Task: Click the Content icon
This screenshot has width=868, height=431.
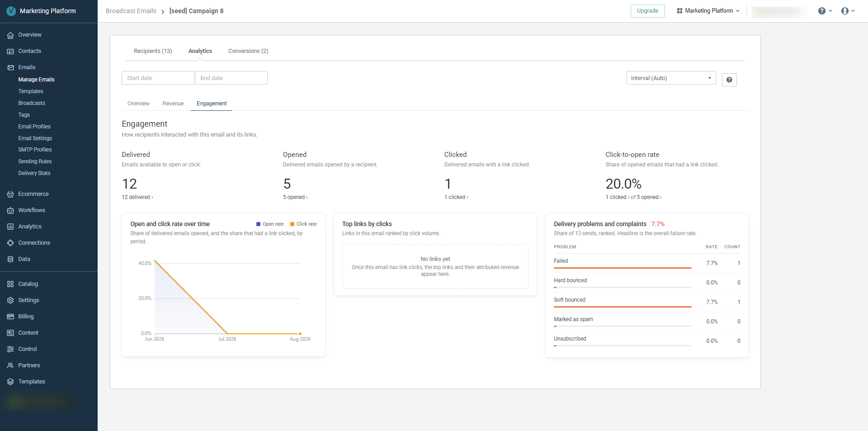Action: pyautogui.click(x=10, y=333)
